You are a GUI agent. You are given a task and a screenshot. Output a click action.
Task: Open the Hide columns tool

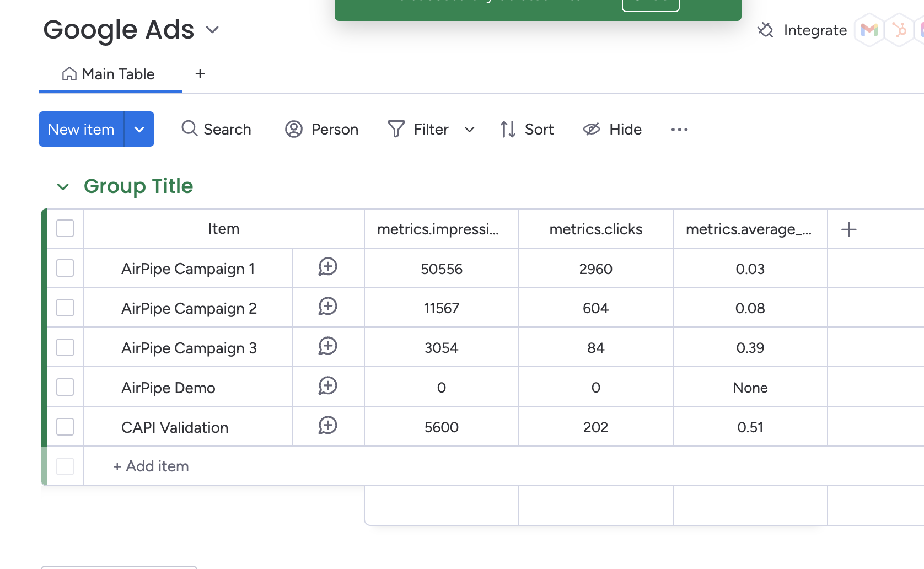[x=613, y=129]
